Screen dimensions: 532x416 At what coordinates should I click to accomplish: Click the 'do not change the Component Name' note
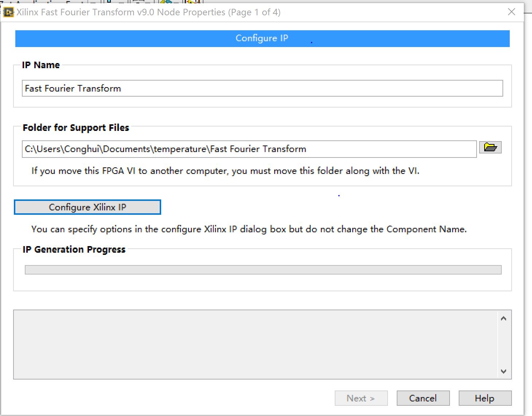(249, 229)
